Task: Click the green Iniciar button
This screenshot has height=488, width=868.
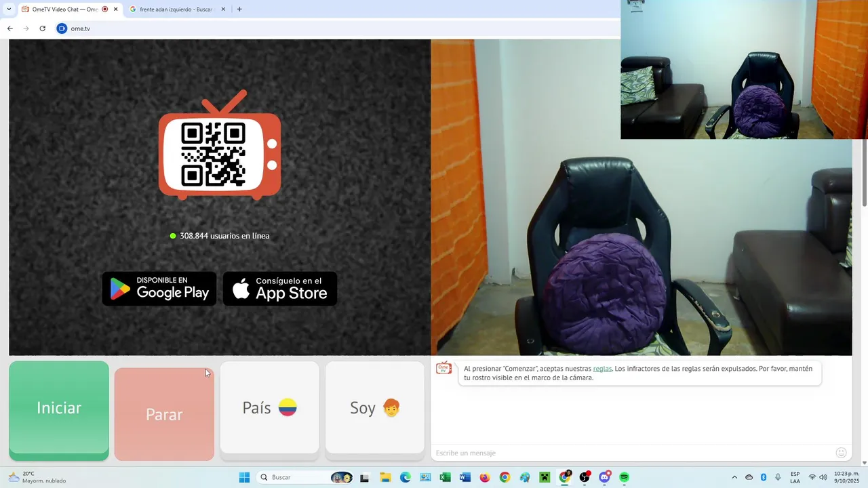Action: pyautogui.click(x=59, y=411)
